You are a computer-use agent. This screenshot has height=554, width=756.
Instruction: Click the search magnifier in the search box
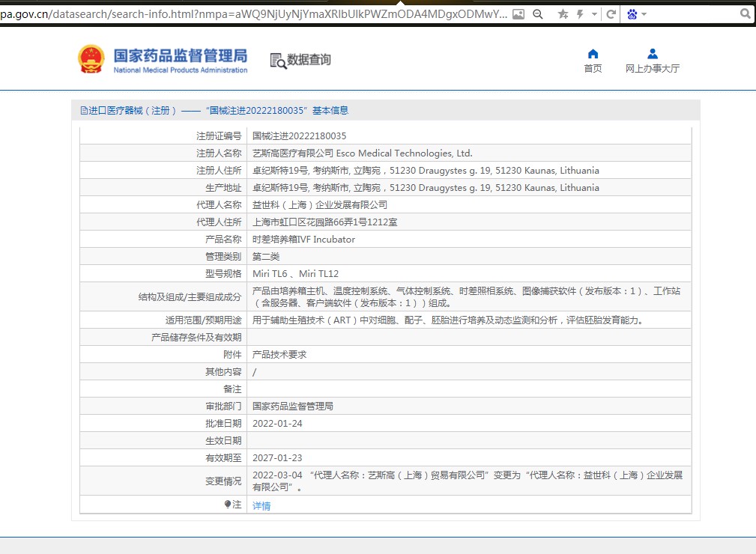click(x=746, y=14)
